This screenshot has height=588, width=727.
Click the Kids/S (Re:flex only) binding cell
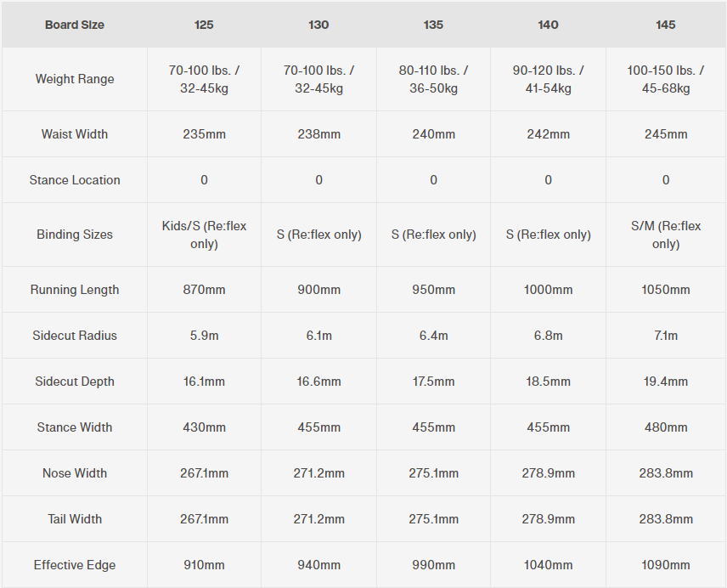[x=204, y=235]
